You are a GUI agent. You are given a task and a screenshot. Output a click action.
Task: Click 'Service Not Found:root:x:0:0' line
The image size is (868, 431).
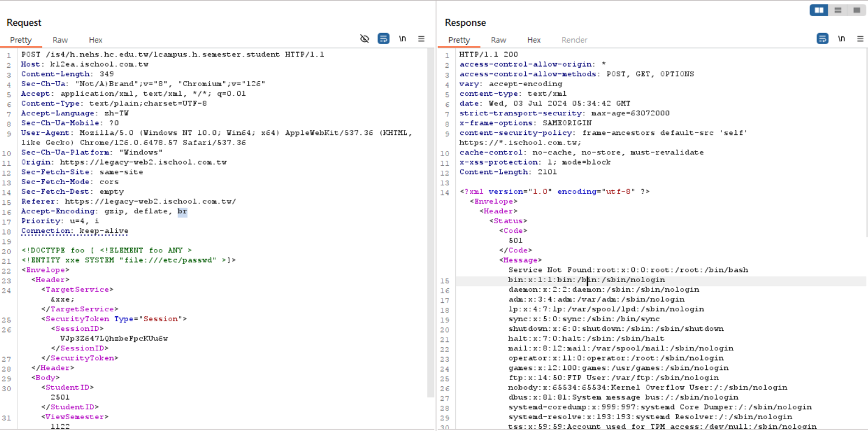(628, 270)
